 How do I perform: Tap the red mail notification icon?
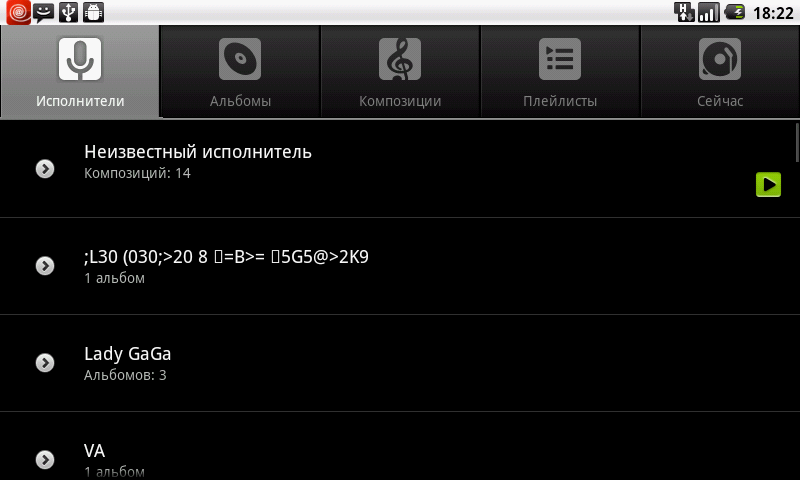click(x=18, y=12)
